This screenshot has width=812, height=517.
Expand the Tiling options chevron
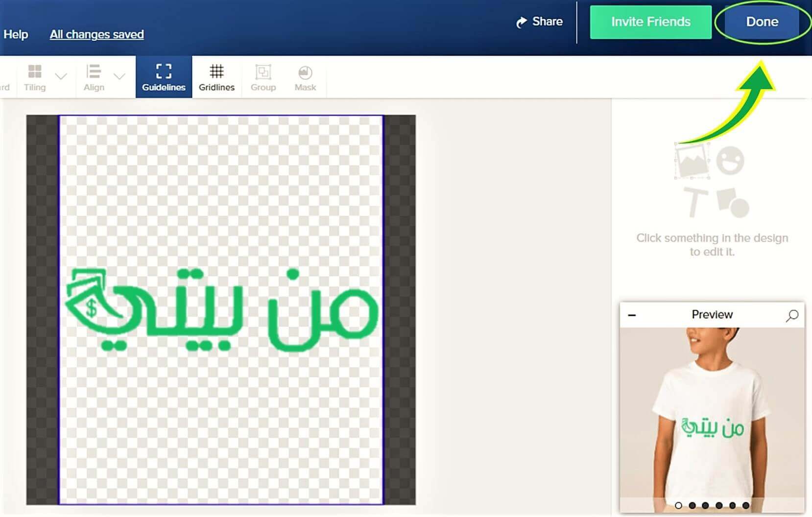[x=61, y=76]
